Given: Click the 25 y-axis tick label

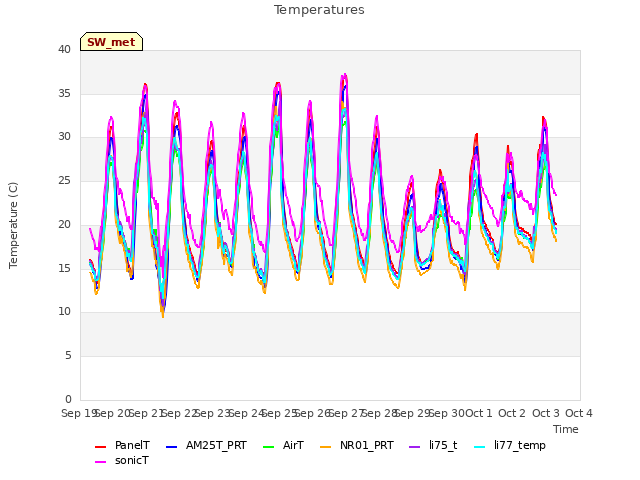Looking at the screenshot, I should [x=64, y=180].
